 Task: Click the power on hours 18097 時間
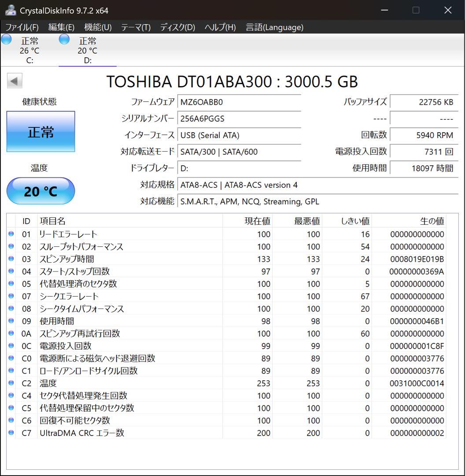click(x=424, y=168)
